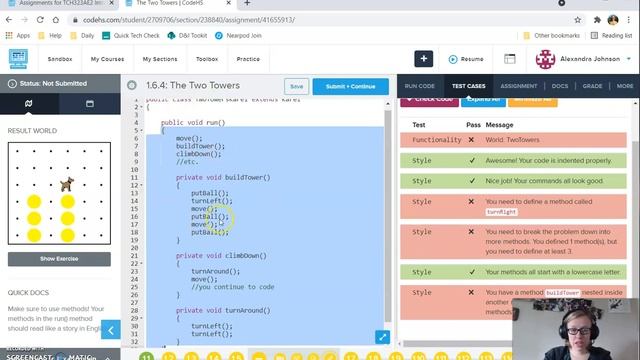Open My Courses in the nav bar
640x360 pixels.
click(107, 59)
